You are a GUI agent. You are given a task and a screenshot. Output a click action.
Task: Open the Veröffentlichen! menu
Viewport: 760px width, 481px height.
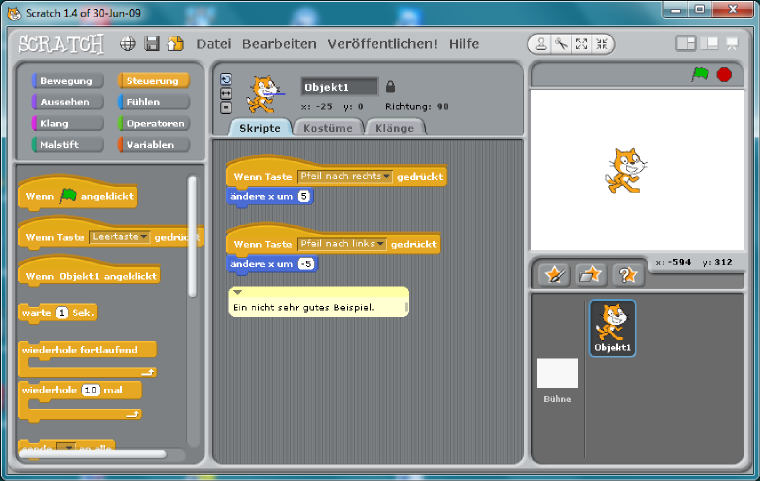pyautogui.click(x=382, y=44)
